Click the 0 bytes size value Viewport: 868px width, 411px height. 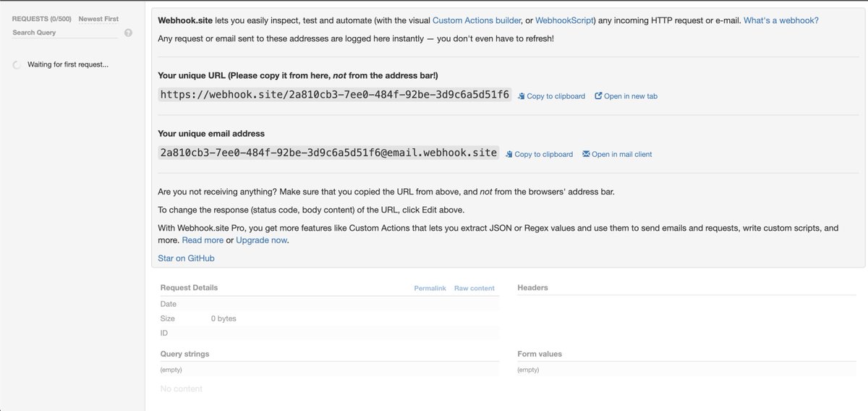coord(224,318)
